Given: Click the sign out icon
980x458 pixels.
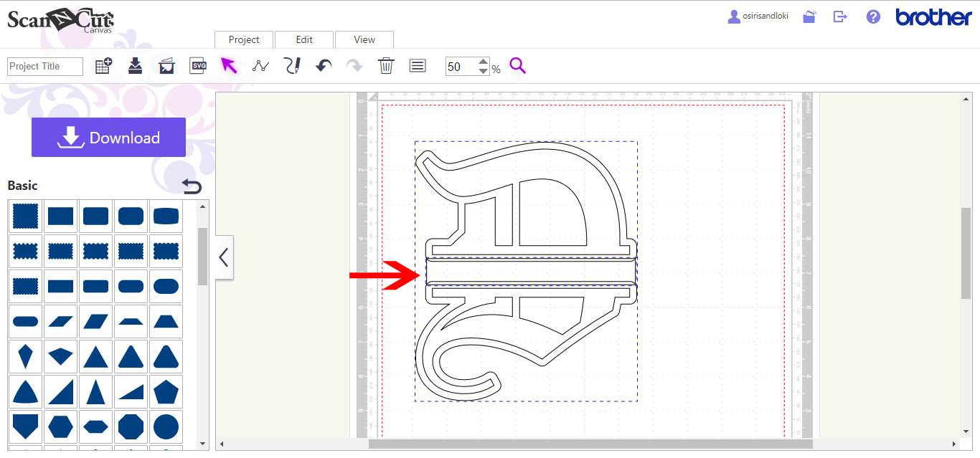Looking at the screenshot, I should click(x=839, y=16).
